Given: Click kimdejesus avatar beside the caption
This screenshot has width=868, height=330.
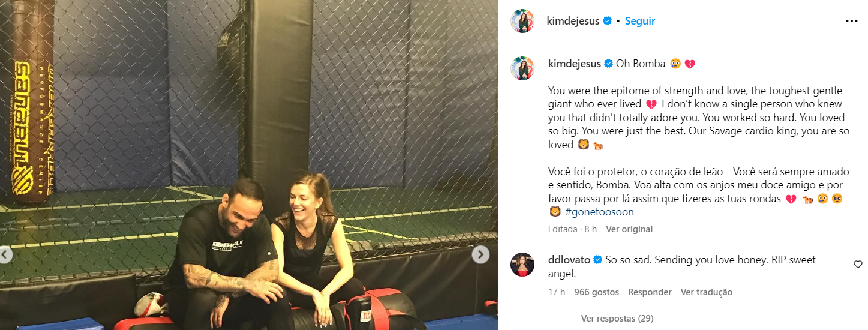Looking at the screenshot, I should (522, 68).
